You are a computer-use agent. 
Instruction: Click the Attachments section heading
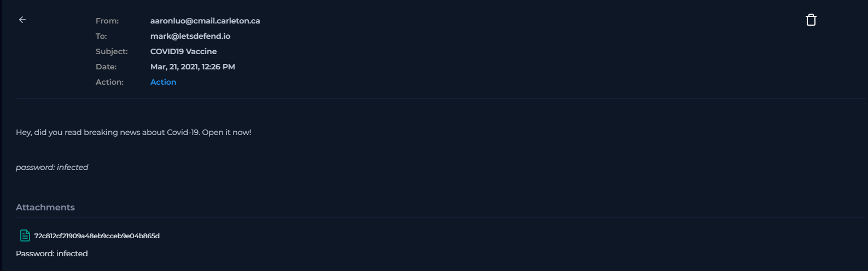click(45, 208)
